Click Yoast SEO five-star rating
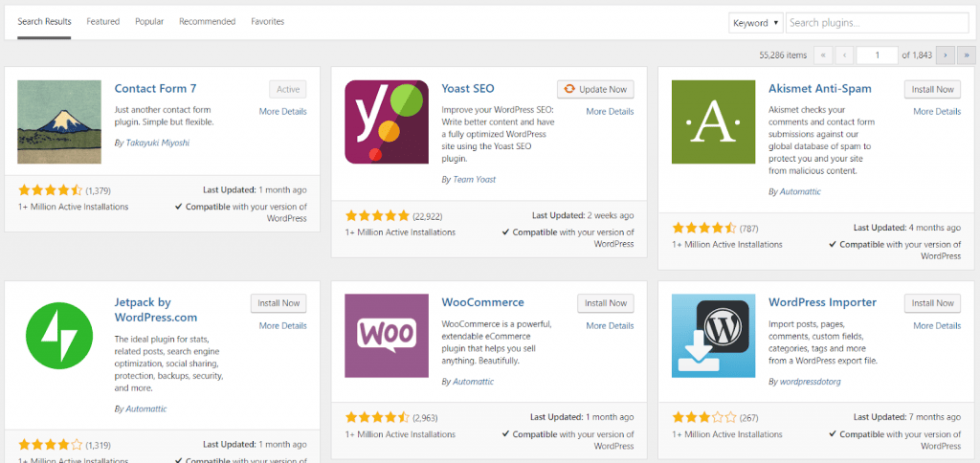 377,215
